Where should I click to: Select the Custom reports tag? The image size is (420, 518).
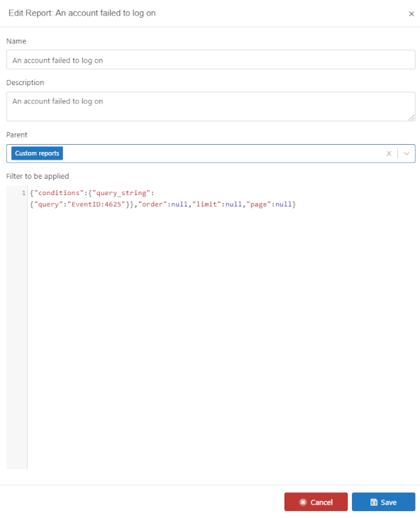[x=37, y=153]
